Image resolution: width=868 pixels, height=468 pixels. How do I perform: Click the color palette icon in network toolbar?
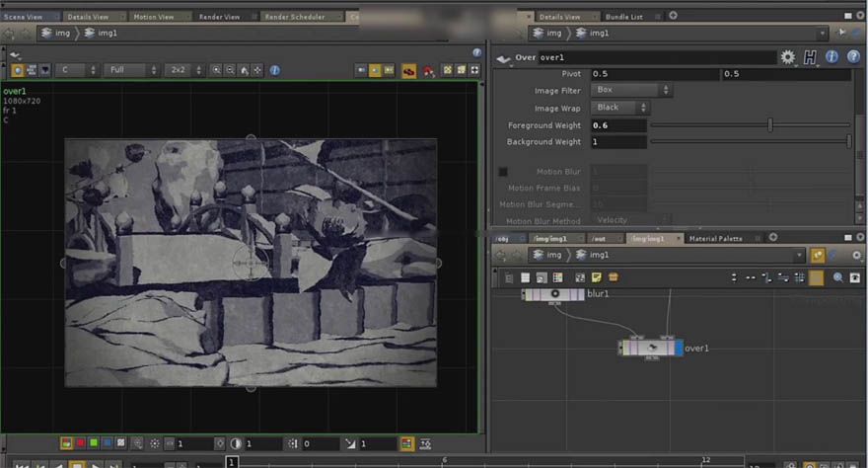557,277
